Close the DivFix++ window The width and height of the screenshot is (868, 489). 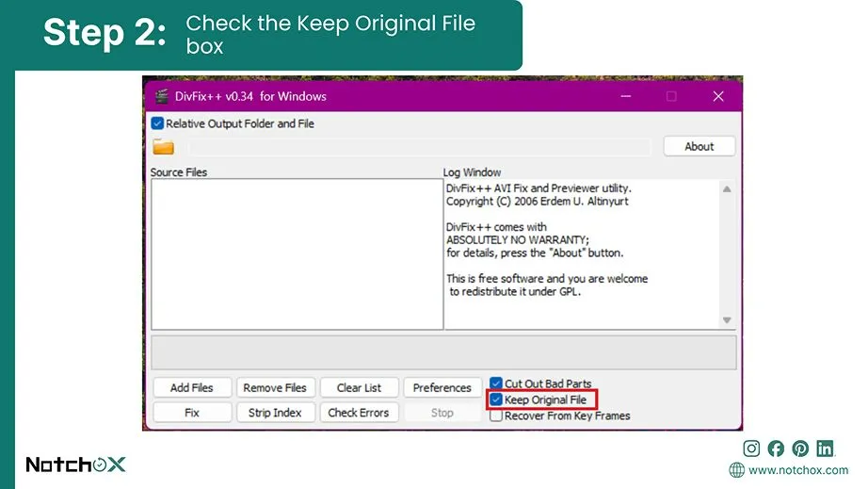[x=718, y=96]
